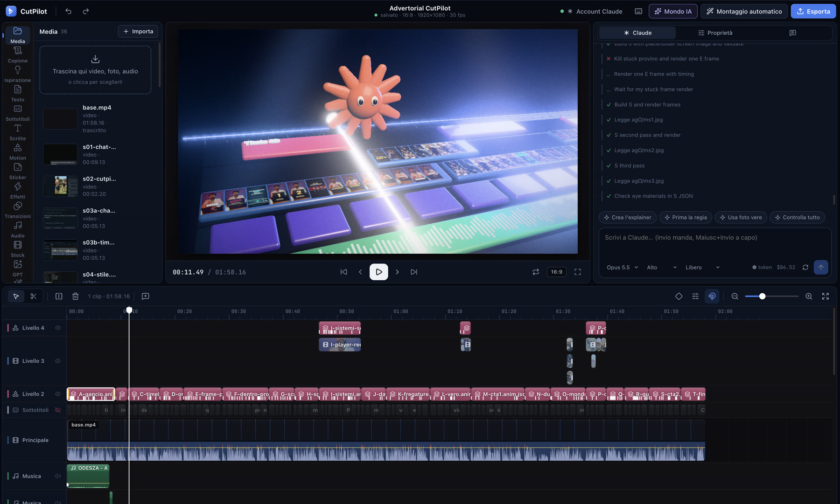
Task: Select the Media sidebar tab
Action: [17, 35]
